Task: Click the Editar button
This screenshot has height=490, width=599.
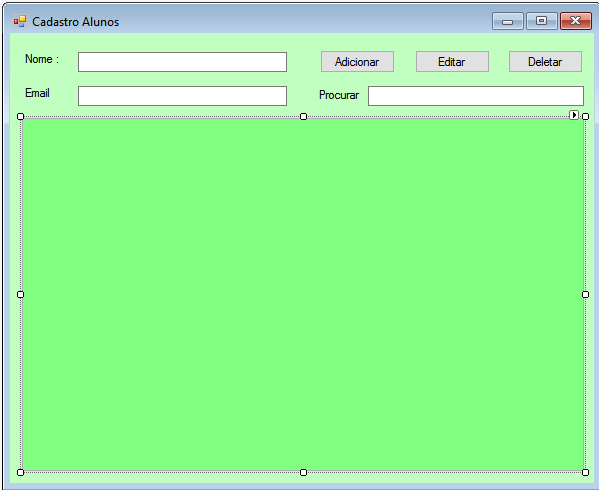Action: [x=452, y=61]
